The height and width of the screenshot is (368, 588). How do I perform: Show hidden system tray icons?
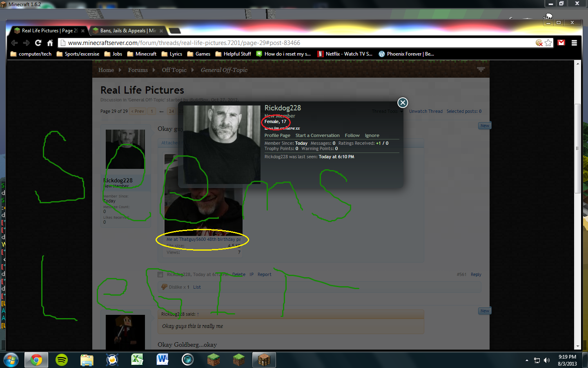click(x=527, y=360)
